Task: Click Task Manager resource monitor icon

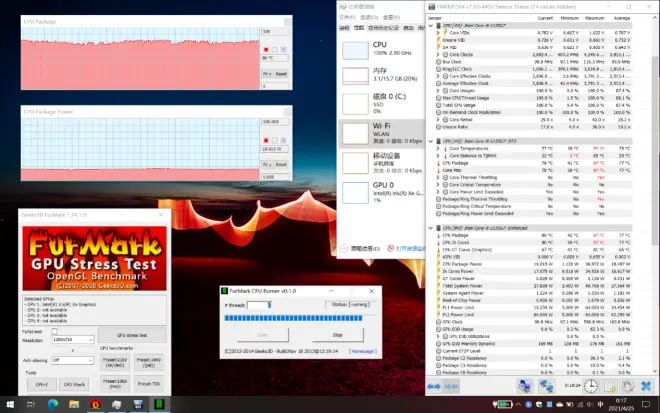Action: tap(390, 248)
